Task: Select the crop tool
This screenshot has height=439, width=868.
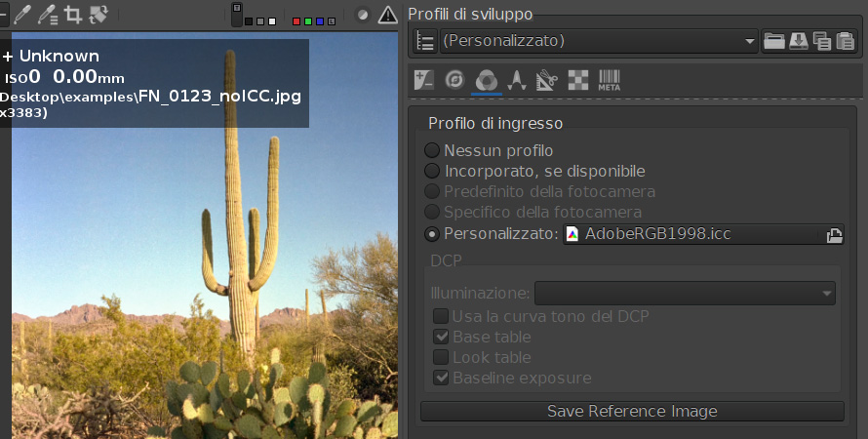Action: [72, 15]
